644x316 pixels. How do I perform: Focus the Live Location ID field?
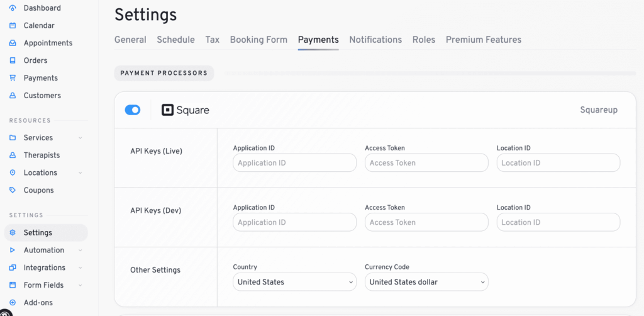[x=558, y=163]
